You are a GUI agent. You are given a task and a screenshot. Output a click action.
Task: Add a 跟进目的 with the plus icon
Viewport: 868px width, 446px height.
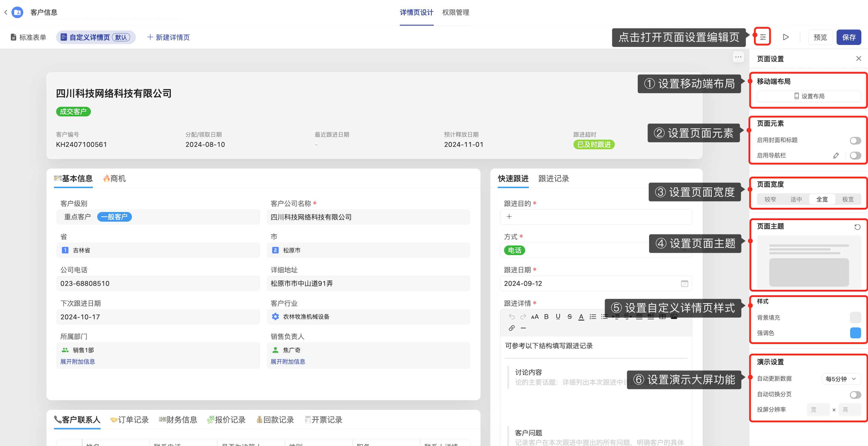(x=509, y=216)
